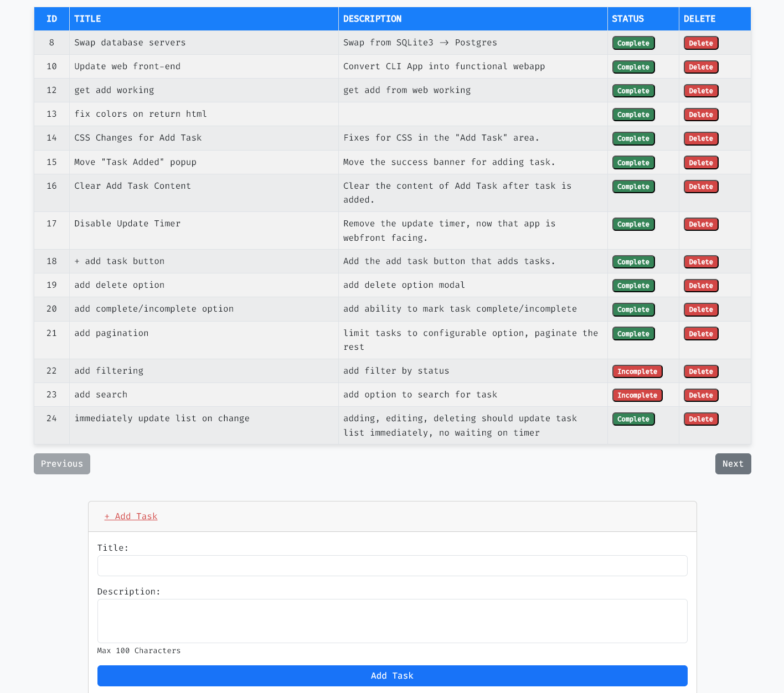This screenshot has width=784, height=693.
Task: Toggle Complete status for task 20
Action: pos(633,309)
